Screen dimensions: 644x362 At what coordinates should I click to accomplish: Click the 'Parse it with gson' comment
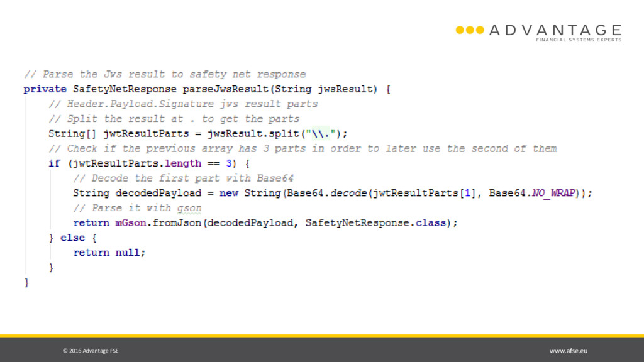coord(137,208)
